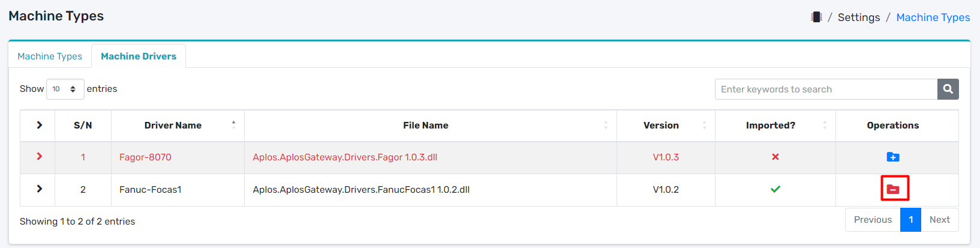980x248 pixels.
Task: Click the search magnifier button
Action: coord(948,89)
